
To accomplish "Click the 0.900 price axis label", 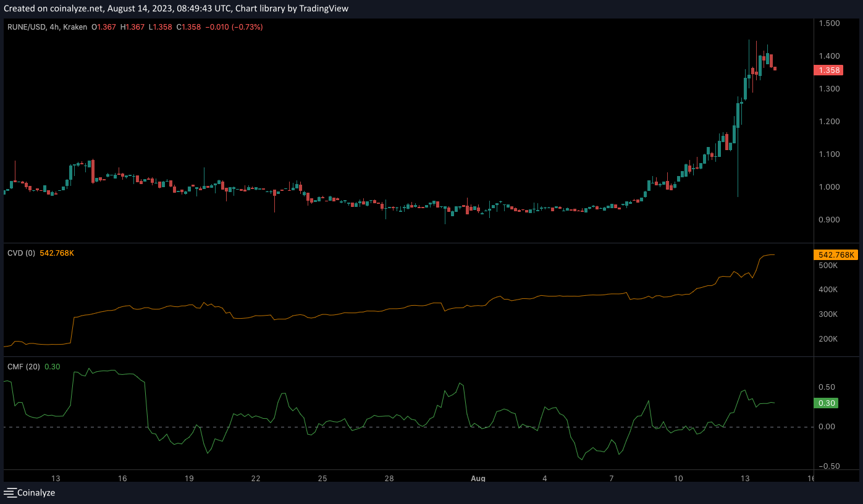I will [828, 220].
